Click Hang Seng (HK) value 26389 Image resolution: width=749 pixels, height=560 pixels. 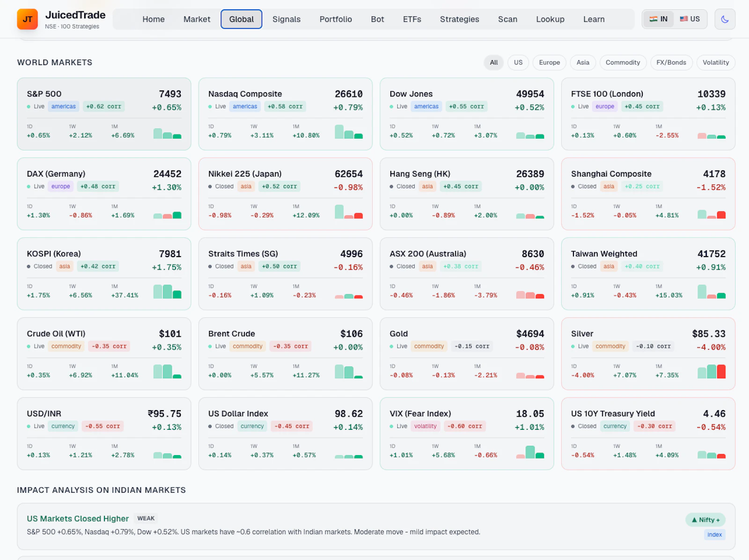[x=530, y=174]
